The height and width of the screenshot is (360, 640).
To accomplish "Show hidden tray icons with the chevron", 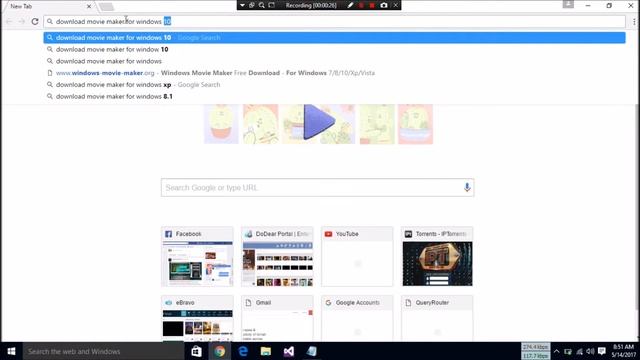I will (556, 351).
